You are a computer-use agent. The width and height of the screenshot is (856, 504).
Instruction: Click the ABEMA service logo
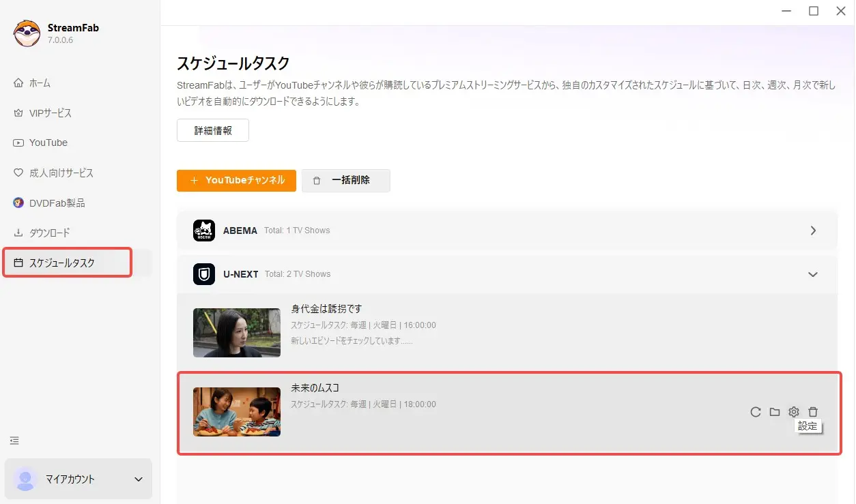tap(204, 231)
